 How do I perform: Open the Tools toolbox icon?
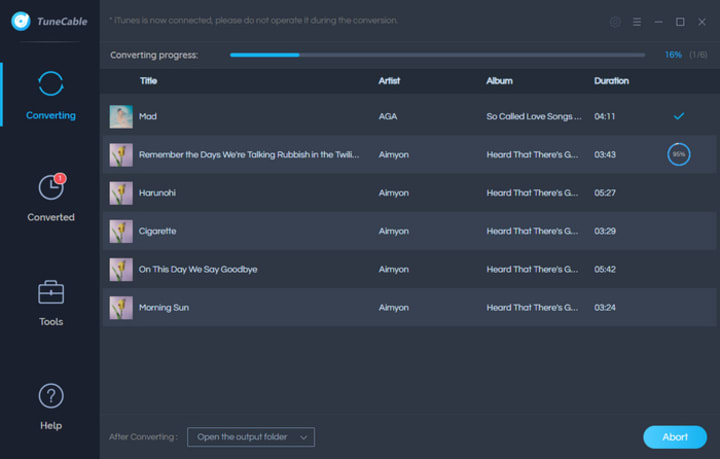pyautogui.click(x=51, y=292)
